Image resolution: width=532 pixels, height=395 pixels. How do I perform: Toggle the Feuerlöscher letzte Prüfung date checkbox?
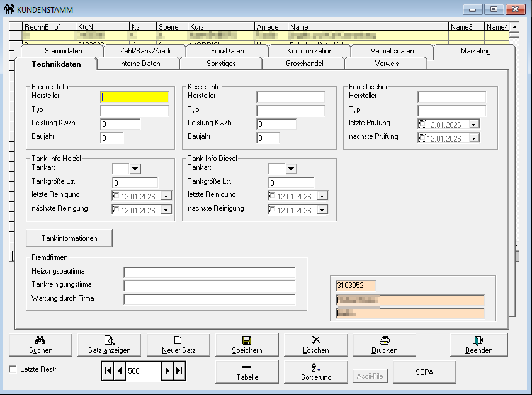coord(423,125)
